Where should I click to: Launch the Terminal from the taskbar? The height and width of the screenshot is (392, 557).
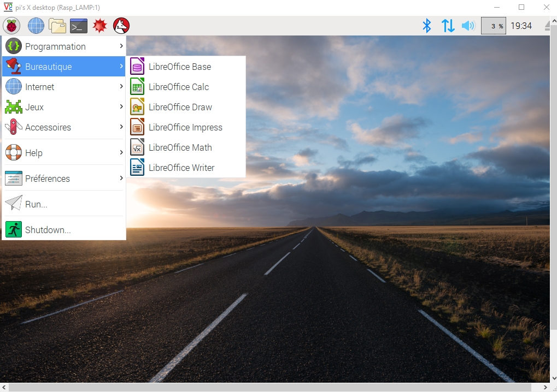tap(79, 26)
